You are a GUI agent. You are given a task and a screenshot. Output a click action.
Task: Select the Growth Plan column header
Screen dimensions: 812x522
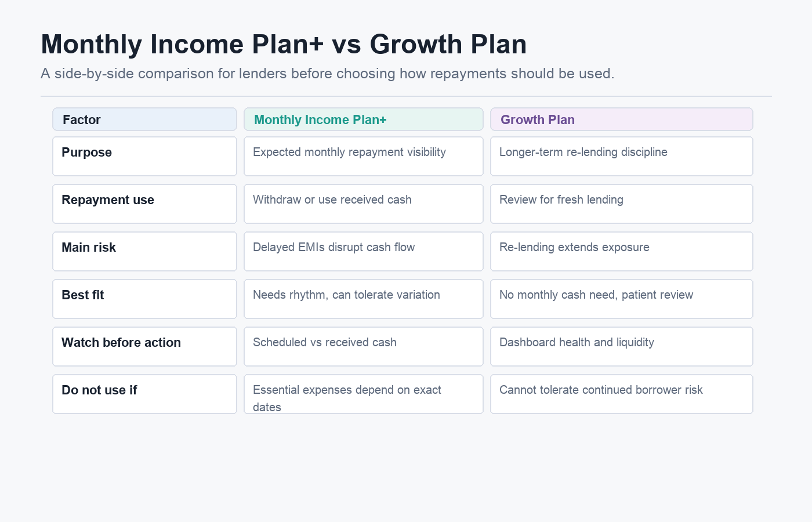pyautogui.click(x=622, y=119)
